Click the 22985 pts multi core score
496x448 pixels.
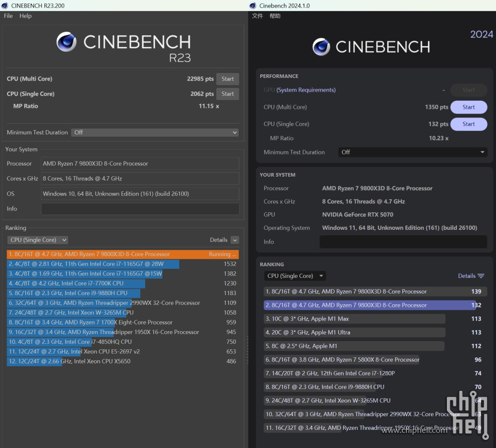(200, 79)
